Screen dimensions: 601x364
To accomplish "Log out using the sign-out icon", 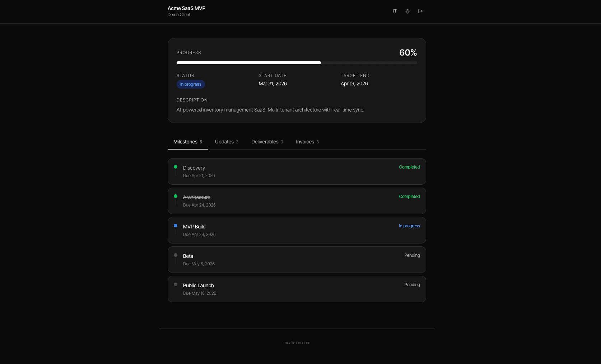I will [x=420, y=11].
